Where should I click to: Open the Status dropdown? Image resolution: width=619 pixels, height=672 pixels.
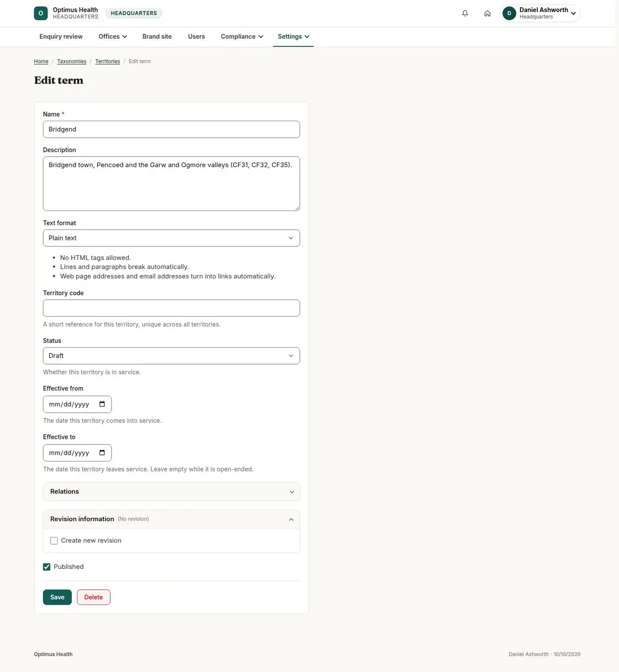(x=171, y=356)
